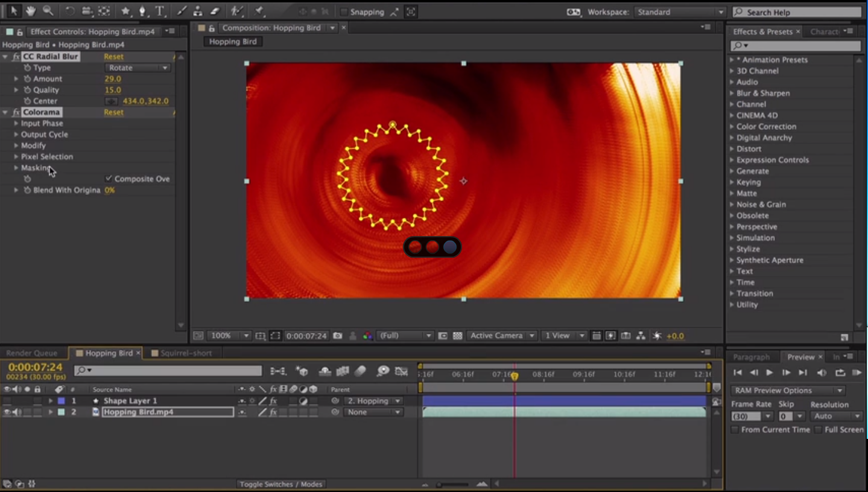Click the teal label swatch of Hopping Bird.mp4
This screenshot has height=492, width=868.
[x=61, y=412]
